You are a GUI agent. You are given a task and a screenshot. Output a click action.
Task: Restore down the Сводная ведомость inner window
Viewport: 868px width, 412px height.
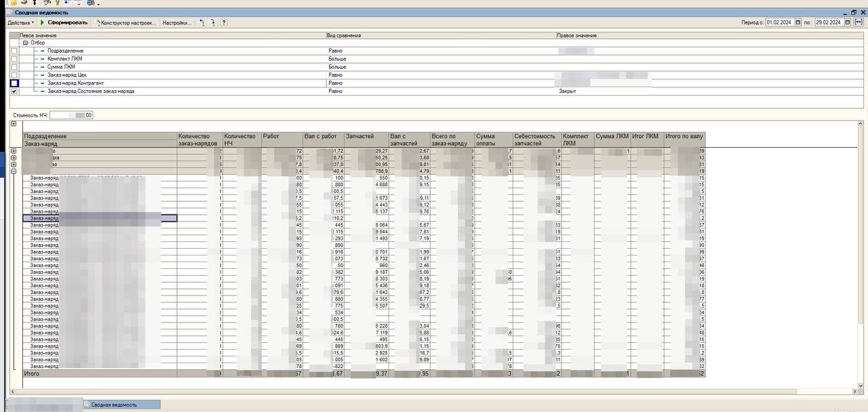click(853, 12)
